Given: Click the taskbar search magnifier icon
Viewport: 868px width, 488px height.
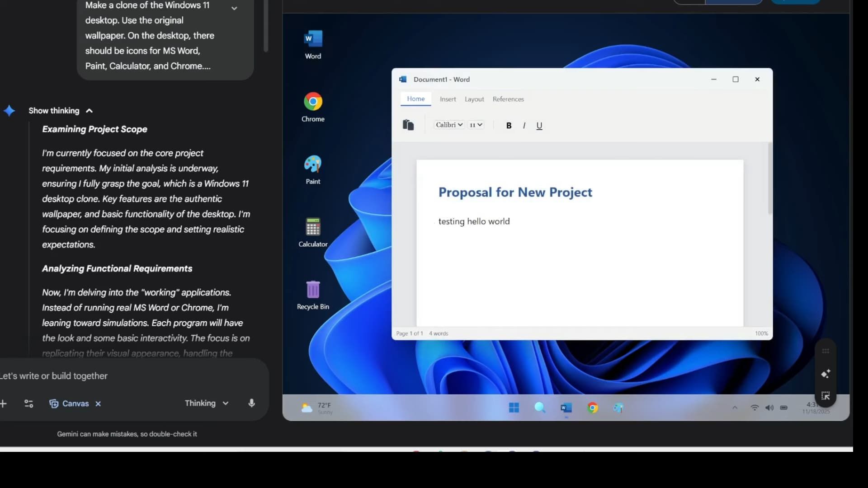Looking at the screenshot, I should 540,408.
